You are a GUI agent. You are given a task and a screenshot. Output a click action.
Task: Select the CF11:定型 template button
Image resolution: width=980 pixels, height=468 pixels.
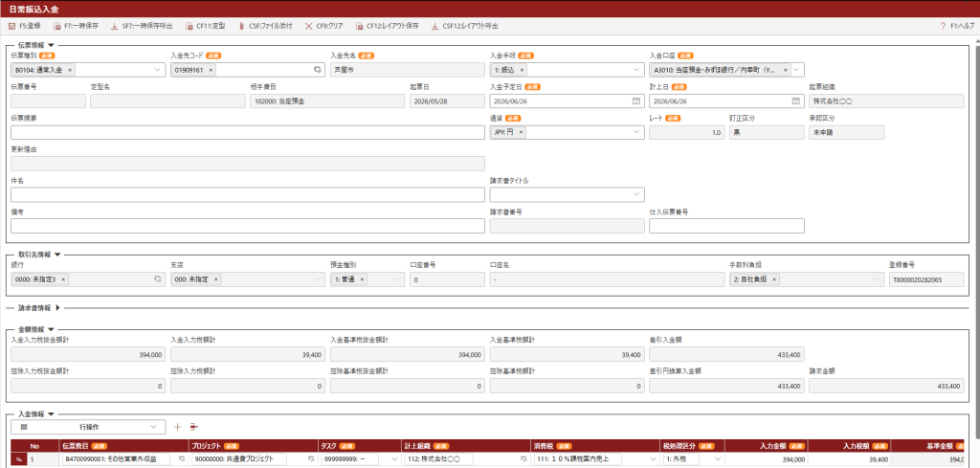(206, 26)
